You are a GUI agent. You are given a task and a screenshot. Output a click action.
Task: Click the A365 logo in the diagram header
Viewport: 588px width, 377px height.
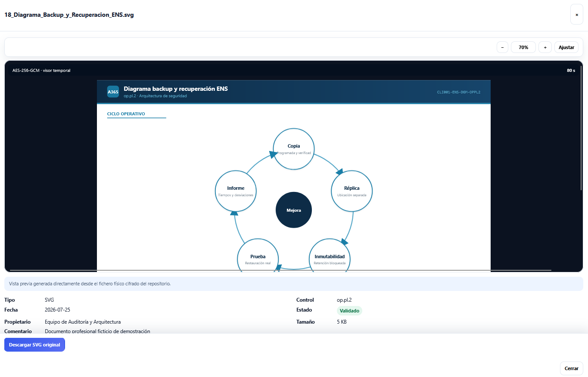(113, 92)
